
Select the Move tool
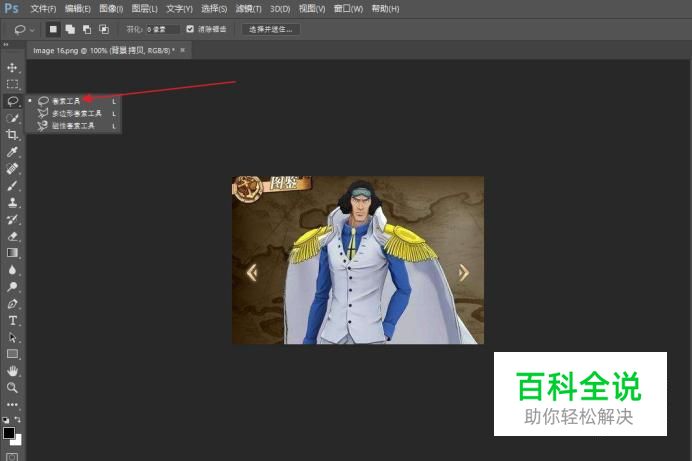12,67
